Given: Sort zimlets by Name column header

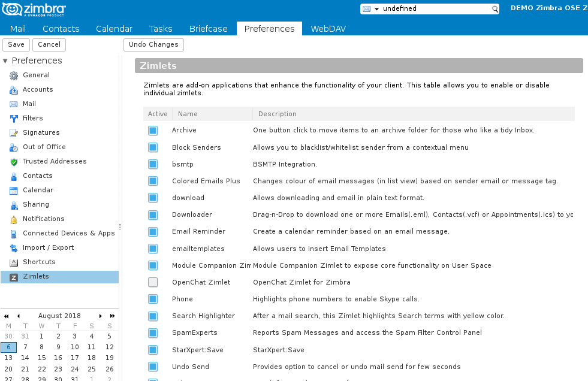Looking at the screenshot, I should 188,114.
